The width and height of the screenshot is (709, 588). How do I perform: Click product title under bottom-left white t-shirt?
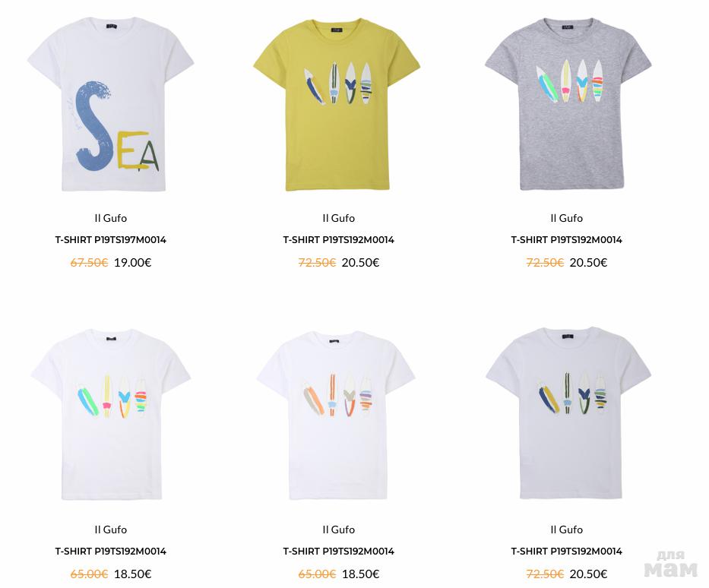click(111, 552)
